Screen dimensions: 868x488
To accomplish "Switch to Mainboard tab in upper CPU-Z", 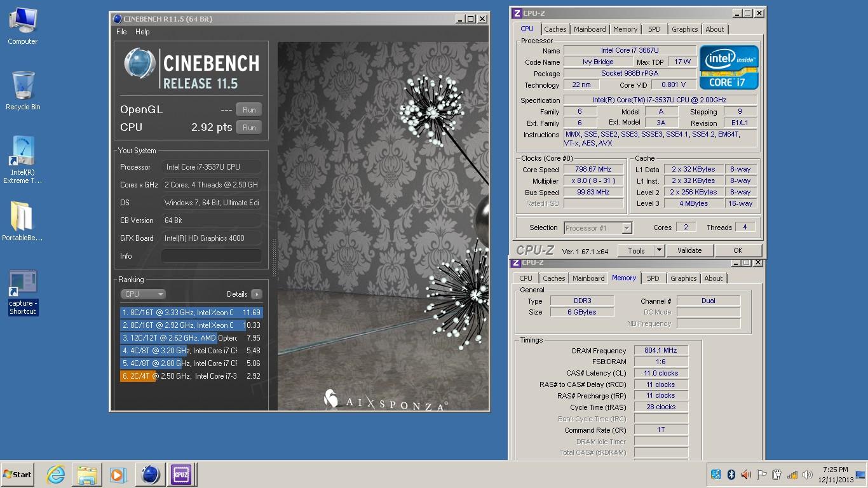I will pos(590,29).
